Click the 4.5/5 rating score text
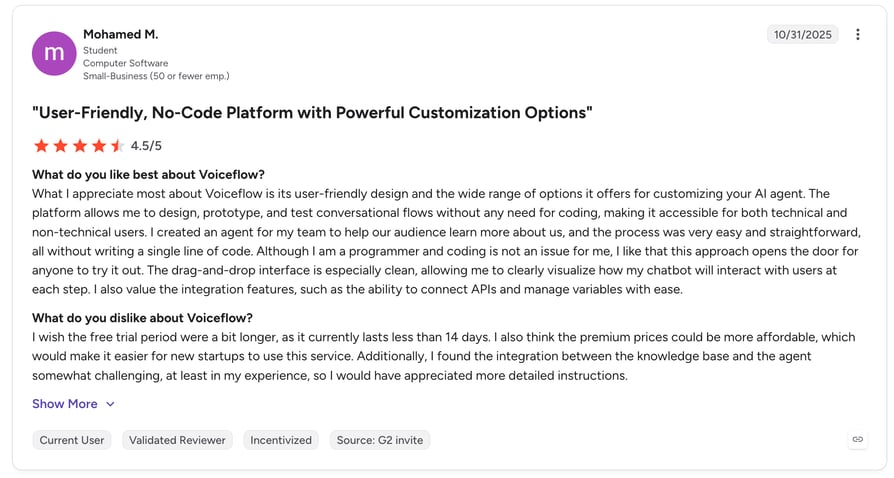The width and height of the screenshot is (894, 478). click(146, 146)
